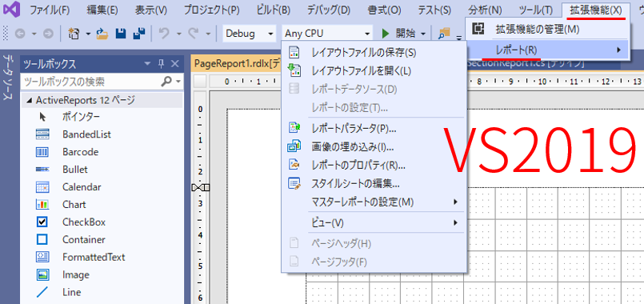Click the toolbox search magnifier icon
This screenshot has width=644, height=304.
click(166, 82)
